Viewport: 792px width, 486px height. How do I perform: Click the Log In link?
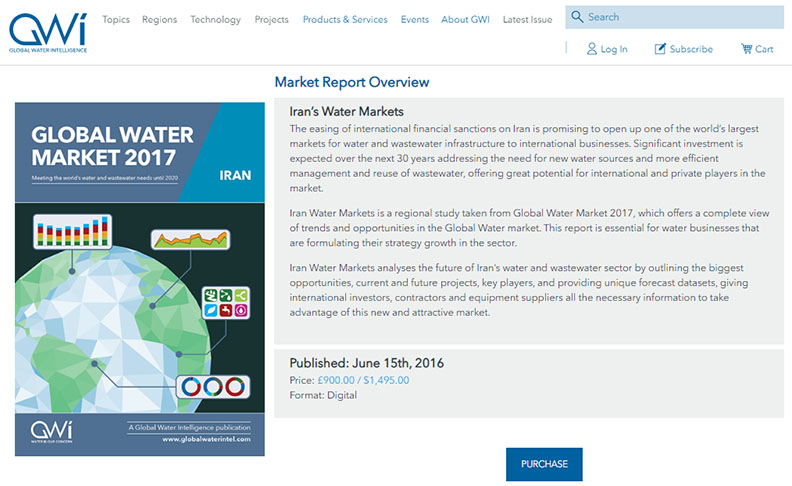pos(614,49)
